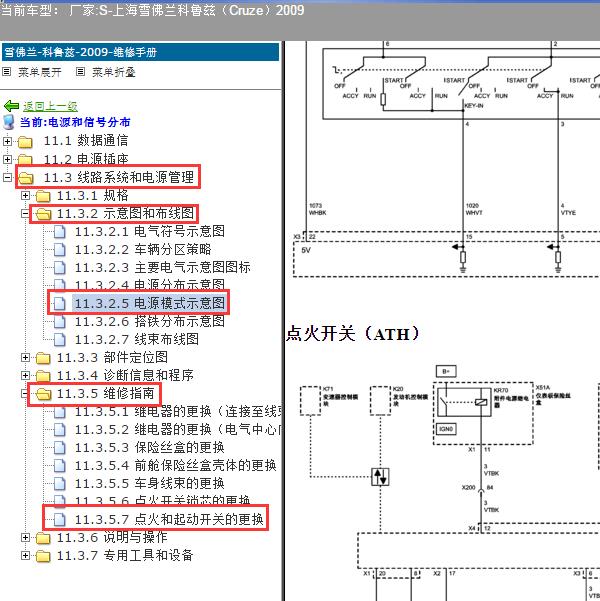Open 11.3.2.5 电源模式示意图 page
Viewport: 600px width, 601px height.
pos(150,303)
